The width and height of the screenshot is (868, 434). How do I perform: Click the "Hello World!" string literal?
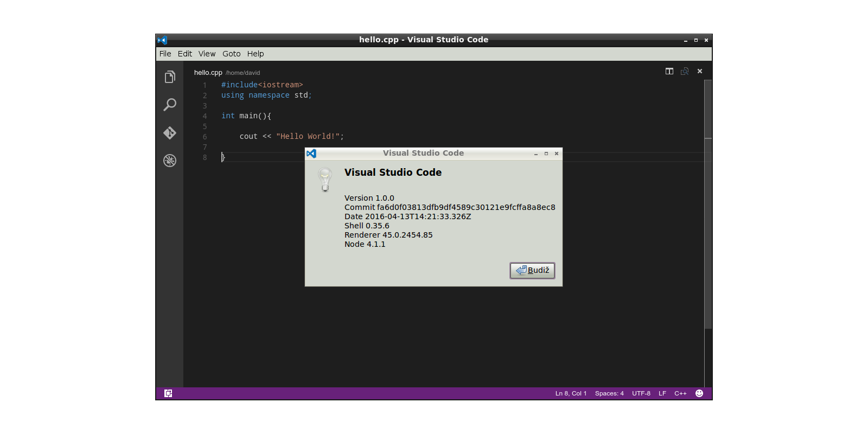[308, 136]
